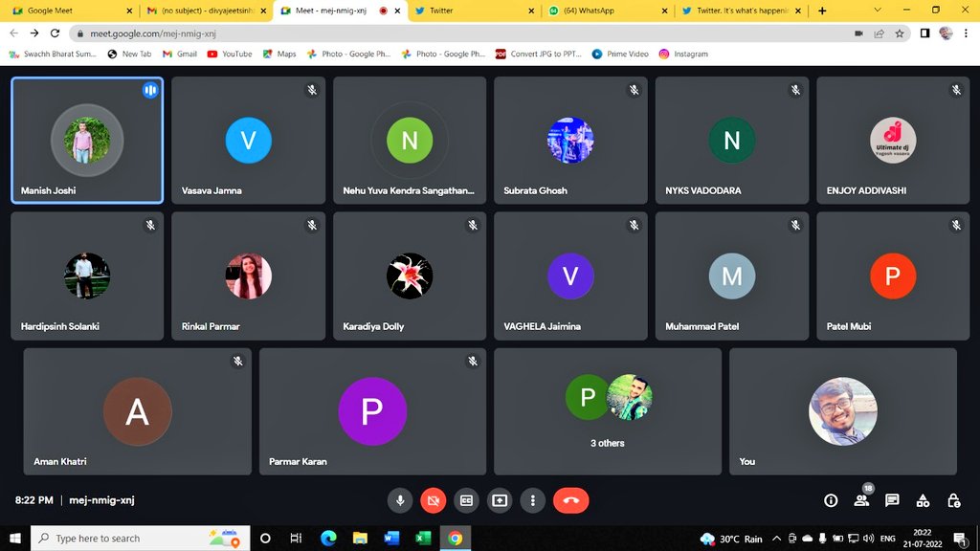The image size is (980, 551).
Task: Show everyone participants panel icon
Action: (862, 500)
